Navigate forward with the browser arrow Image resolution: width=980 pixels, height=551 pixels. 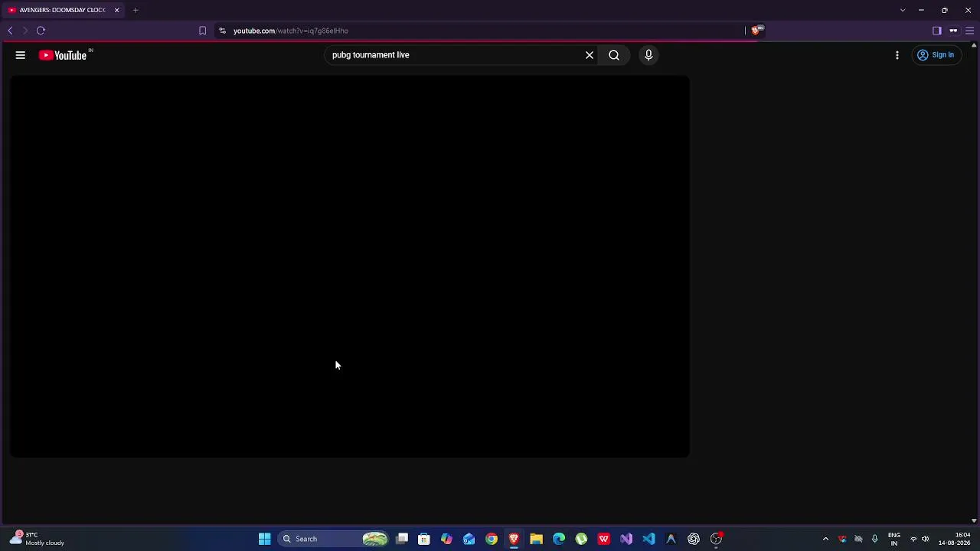click(24, 31)
